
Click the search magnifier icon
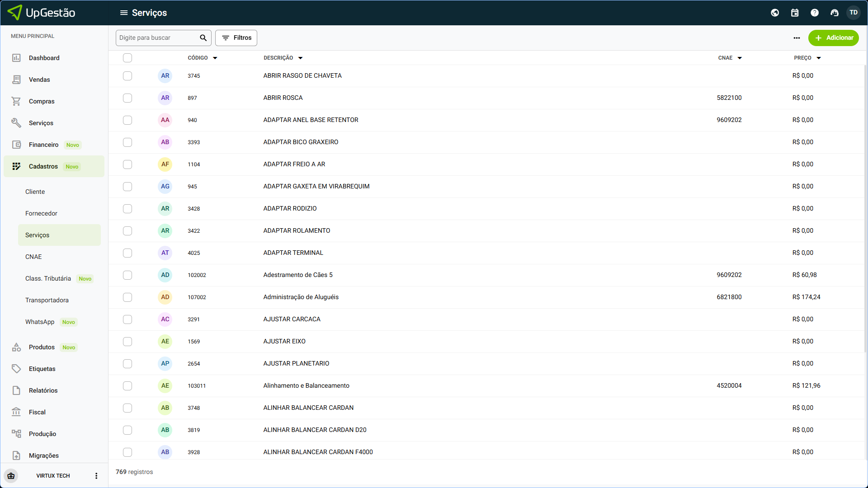[203, 38]
